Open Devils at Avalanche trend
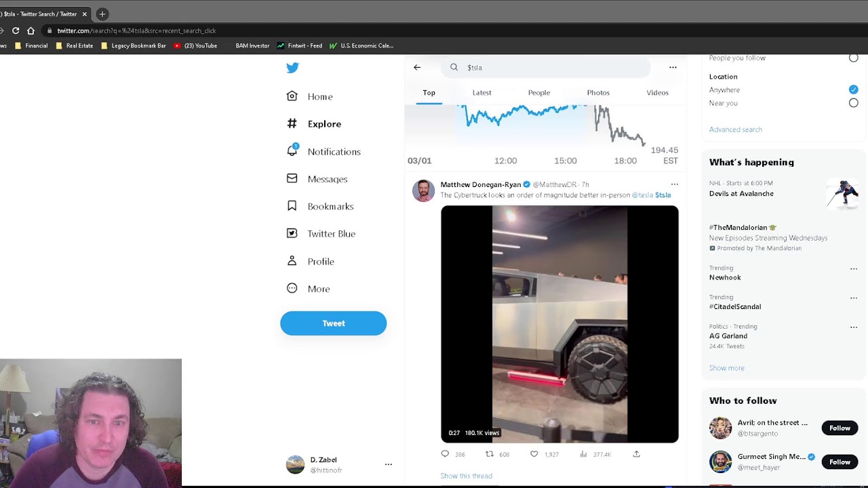Screen dimensions: 868x488 coord(741,194)
